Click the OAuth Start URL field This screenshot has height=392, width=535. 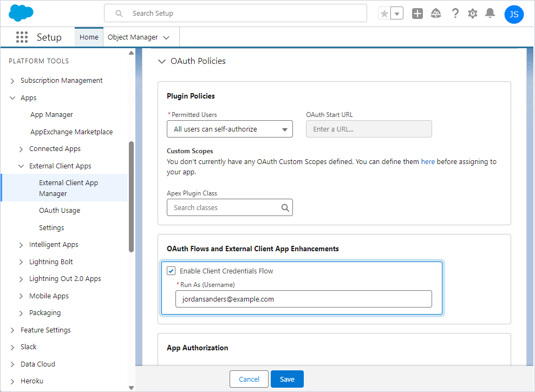pyautogui.click(x=369, y=129)
